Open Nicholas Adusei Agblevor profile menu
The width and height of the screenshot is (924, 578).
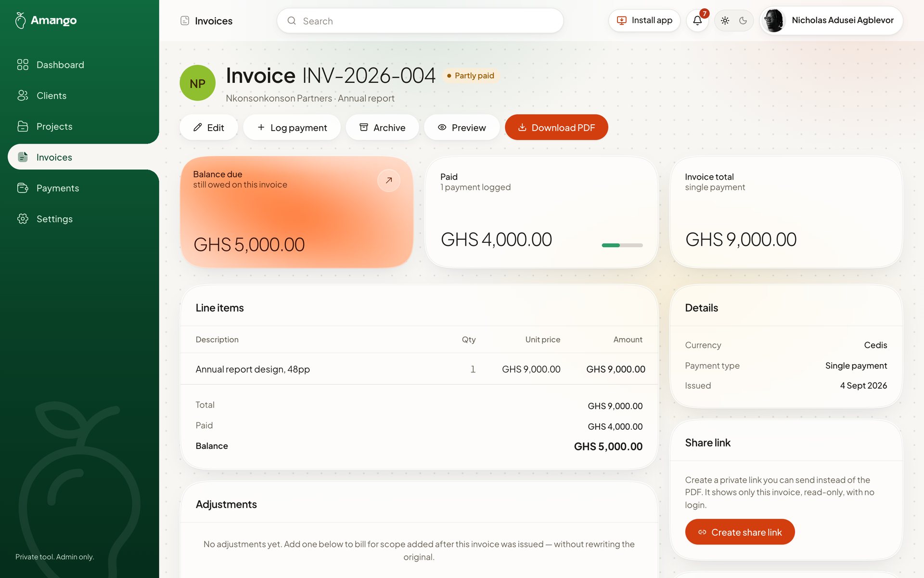831,20
